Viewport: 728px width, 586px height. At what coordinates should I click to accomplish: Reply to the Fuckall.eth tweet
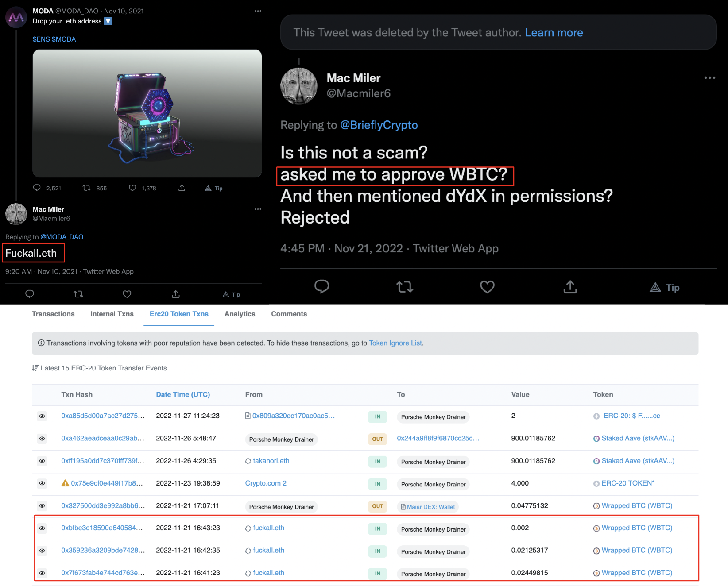tap(30, 294)
